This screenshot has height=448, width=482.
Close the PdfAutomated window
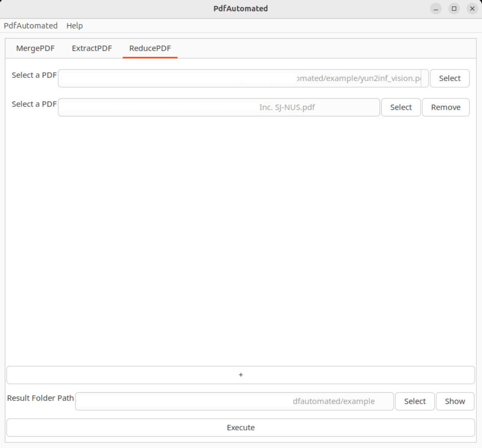472,8
